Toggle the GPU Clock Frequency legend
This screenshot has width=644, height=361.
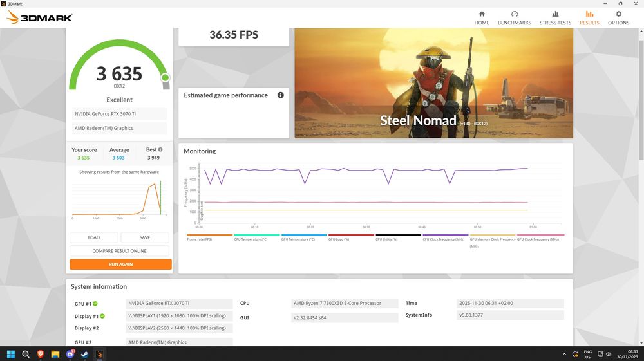(x=540, y=237)
